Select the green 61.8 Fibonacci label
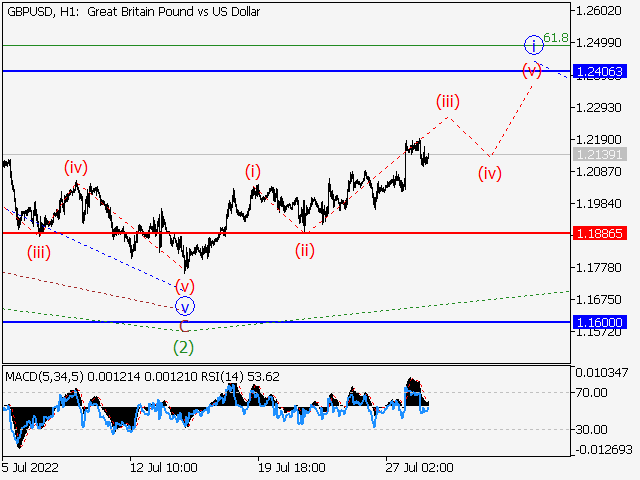The height and width of the screenshot is (480, 640). [x=556, y=38]
